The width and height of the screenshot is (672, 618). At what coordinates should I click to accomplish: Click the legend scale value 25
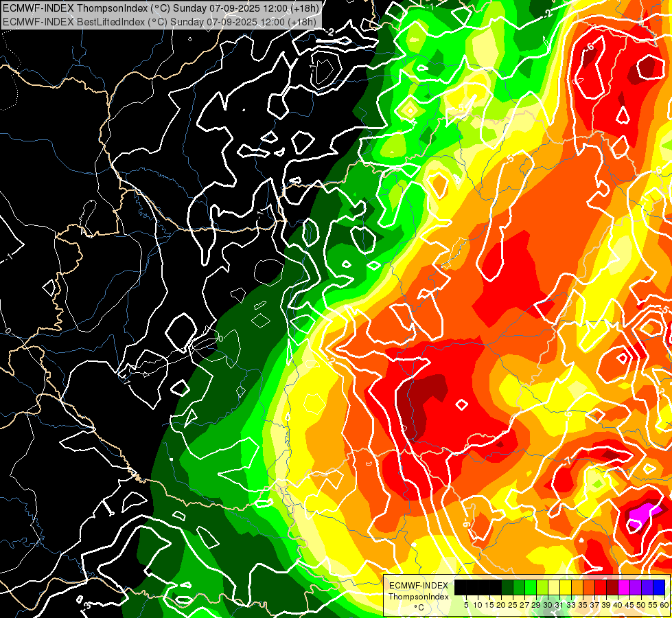coord(513,605)
